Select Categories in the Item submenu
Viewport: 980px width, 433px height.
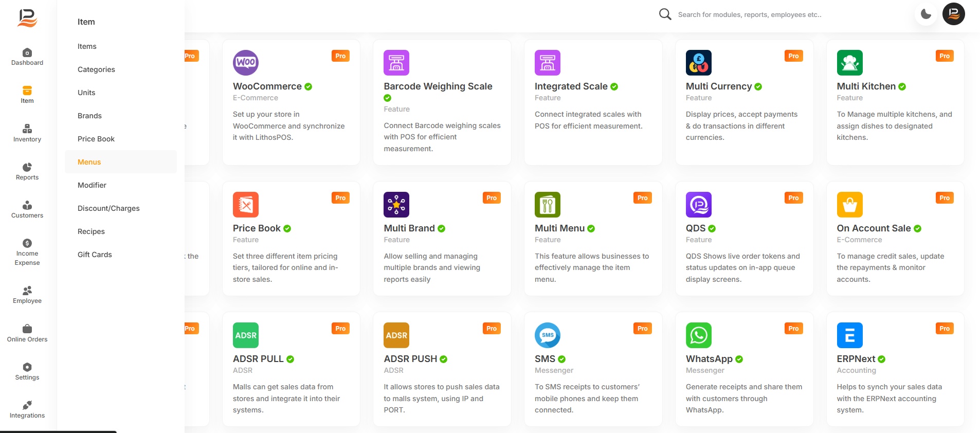96,69
